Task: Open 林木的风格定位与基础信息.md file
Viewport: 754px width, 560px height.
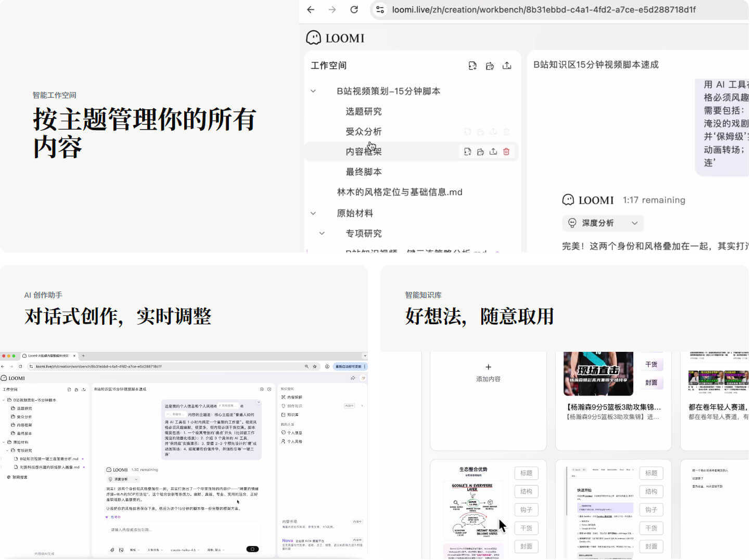Action: click(x=399, y=192)
